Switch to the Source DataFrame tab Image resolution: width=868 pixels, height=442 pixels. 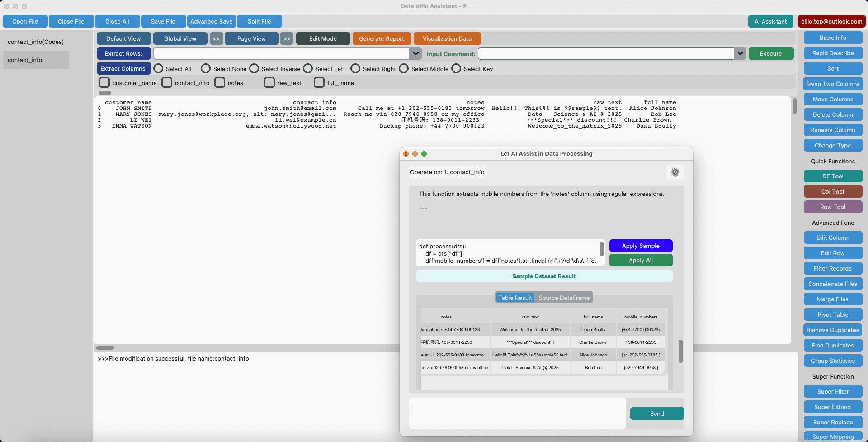tap(564, 297)
